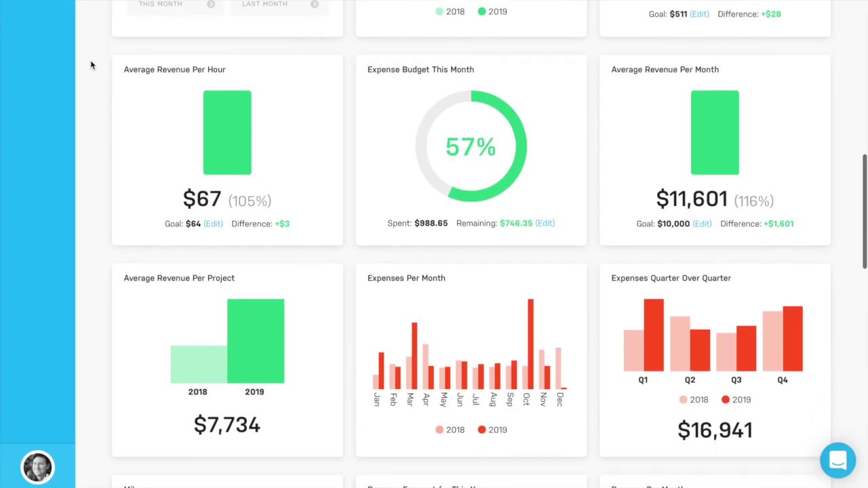Viewport: 868px width, 488px height.
Task: Click the 2018 bar in Average Revenue Per Project
Action: [199, 365]
